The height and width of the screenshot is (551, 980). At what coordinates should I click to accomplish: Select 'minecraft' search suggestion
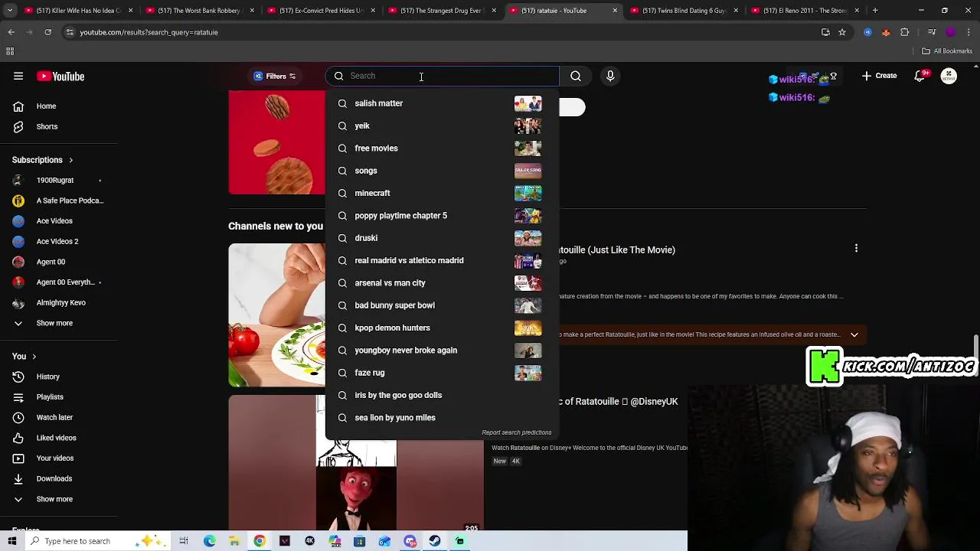442,193
